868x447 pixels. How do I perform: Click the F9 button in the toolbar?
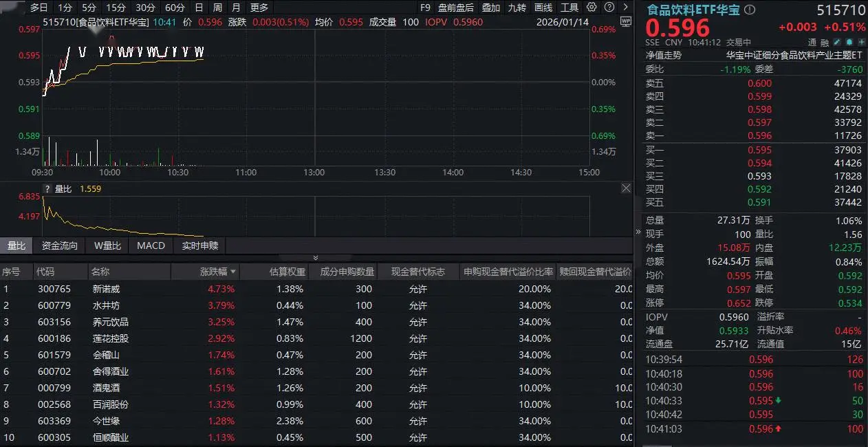point(424,8)
